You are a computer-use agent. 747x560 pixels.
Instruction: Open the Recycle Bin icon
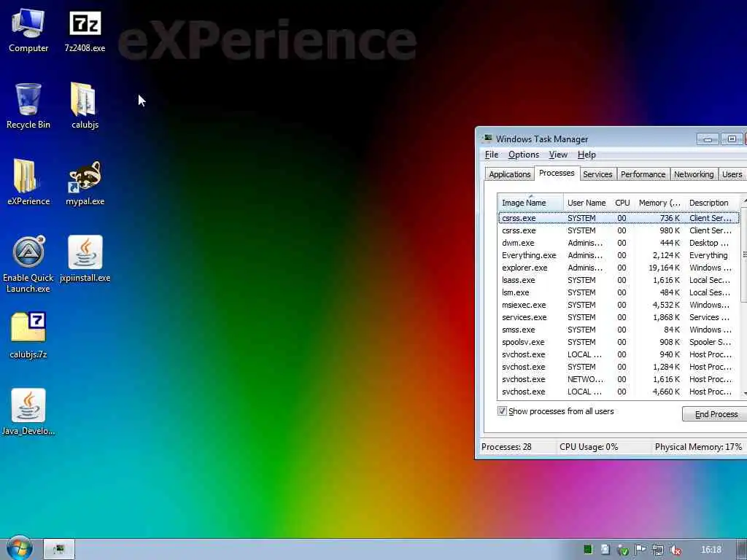pyautogui.click(x=28, y=106)
